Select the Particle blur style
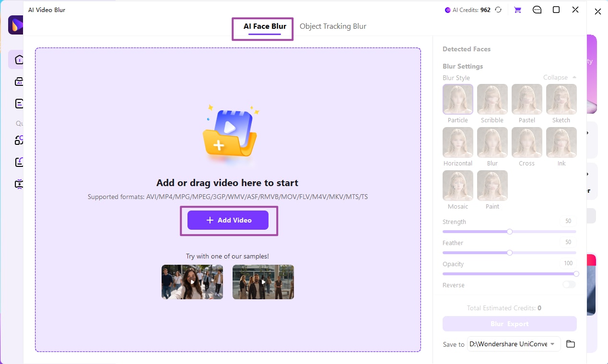The image size is (608, 364). coord(458,99)
